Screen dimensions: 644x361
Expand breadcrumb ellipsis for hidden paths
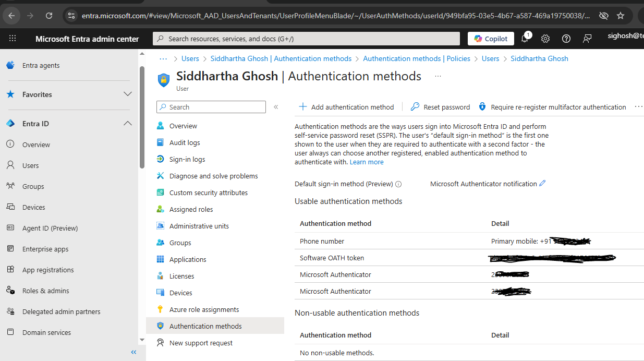163,58
